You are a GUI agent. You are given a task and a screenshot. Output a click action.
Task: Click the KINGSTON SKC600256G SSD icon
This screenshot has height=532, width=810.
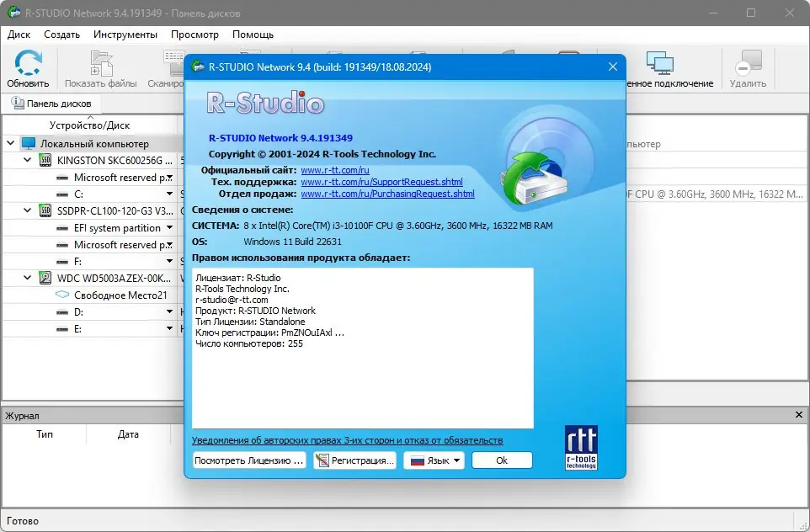coord(45,160)
